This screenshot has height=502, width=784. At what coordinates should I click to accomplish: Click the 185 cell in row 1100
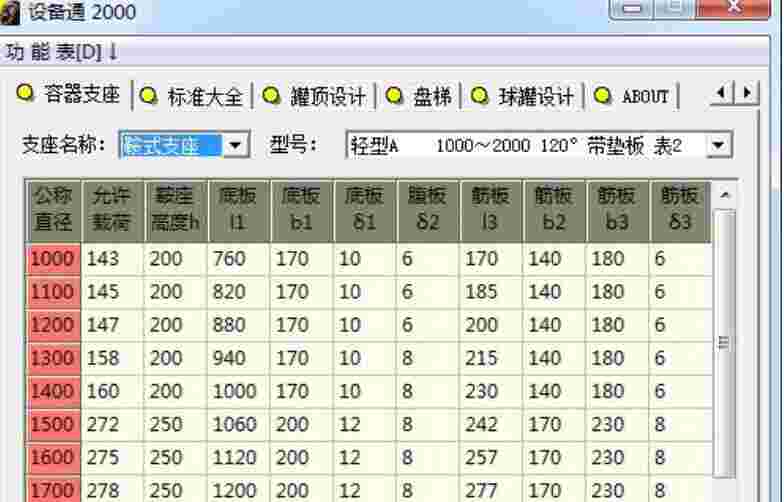pos(490,292)
